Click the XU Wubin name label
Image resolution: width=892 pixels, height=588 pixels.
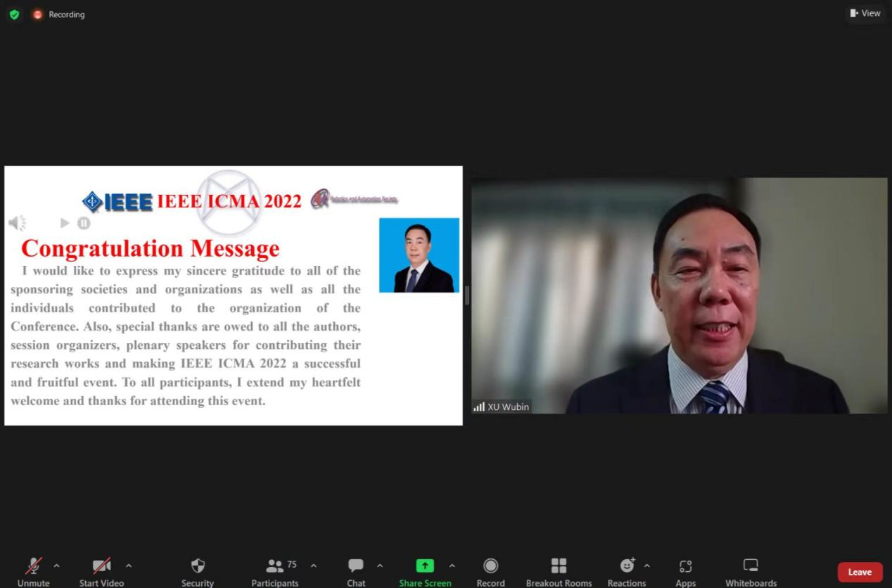point(508,407)
